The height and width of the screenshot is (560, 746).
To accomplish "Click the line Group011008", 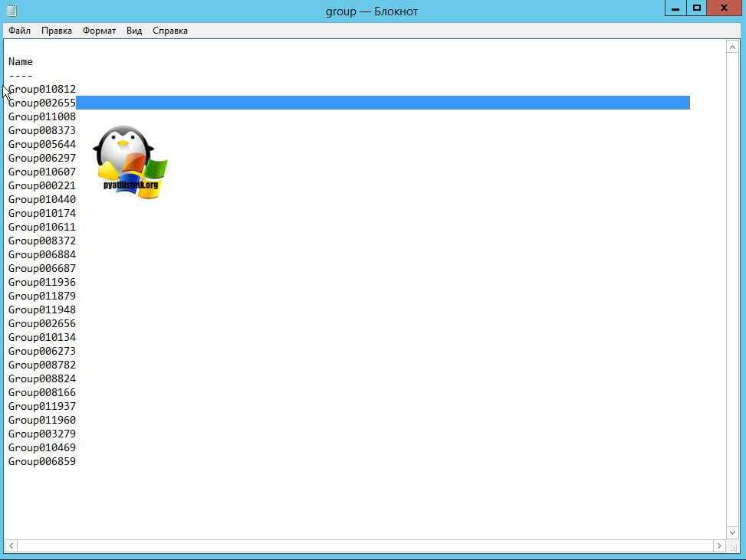I will [42, 116].
